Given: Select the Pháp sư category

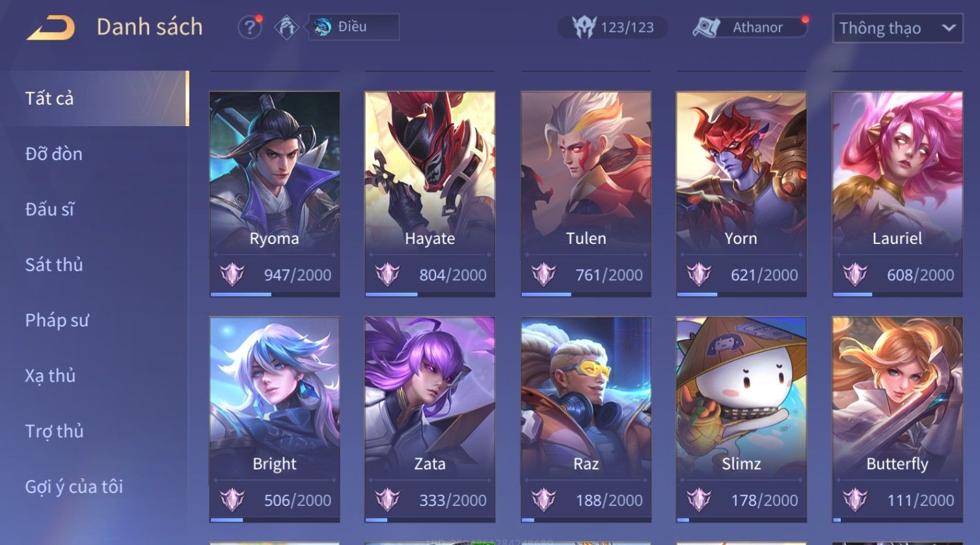Looking at the screenshot, I should tap(57, 320).
